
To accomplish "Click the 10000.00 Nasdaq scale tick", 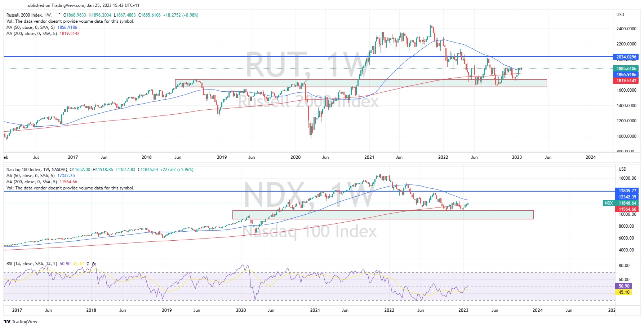I will click(x=627, y=214).
